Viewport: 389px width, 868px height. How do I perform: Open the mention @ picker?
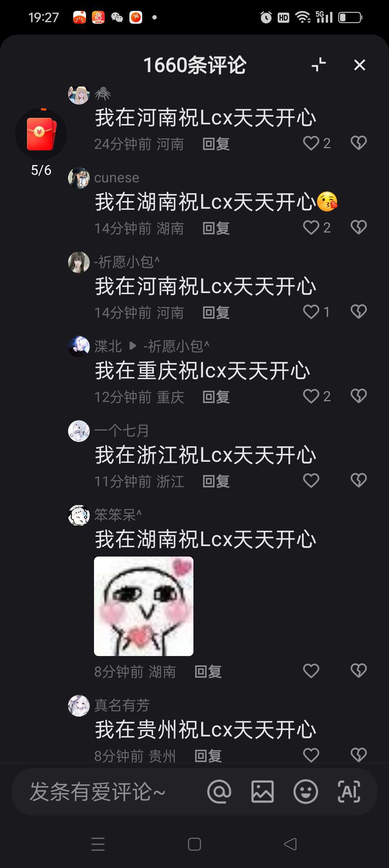tap(219, 792)
